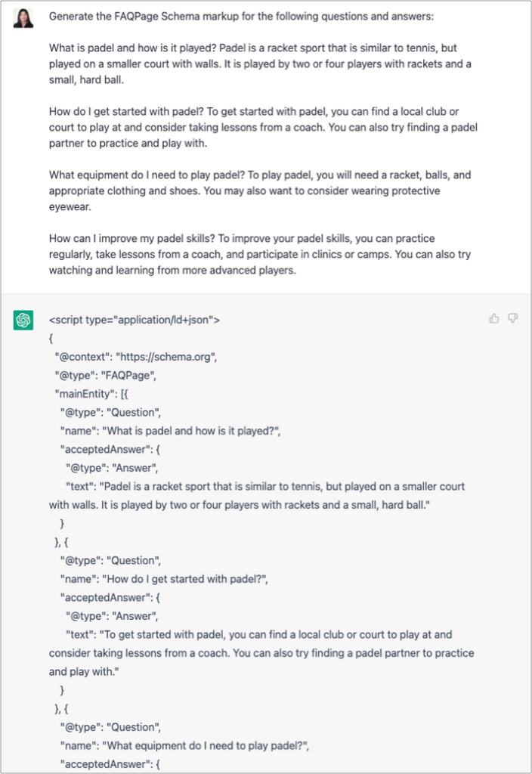Screen dimensions: 532x774
Task: Click the thumbs up icon
Action: pyautogui.click(x=494, y=318)
